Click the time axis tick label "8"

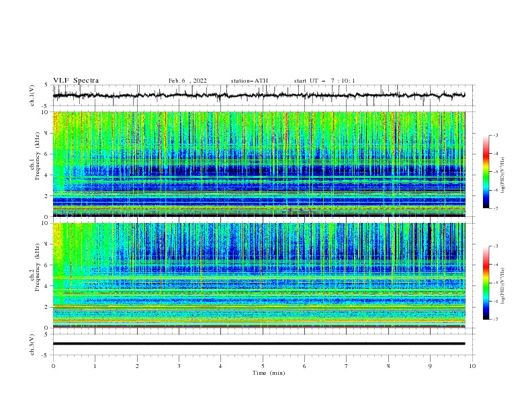pos(388,366)
